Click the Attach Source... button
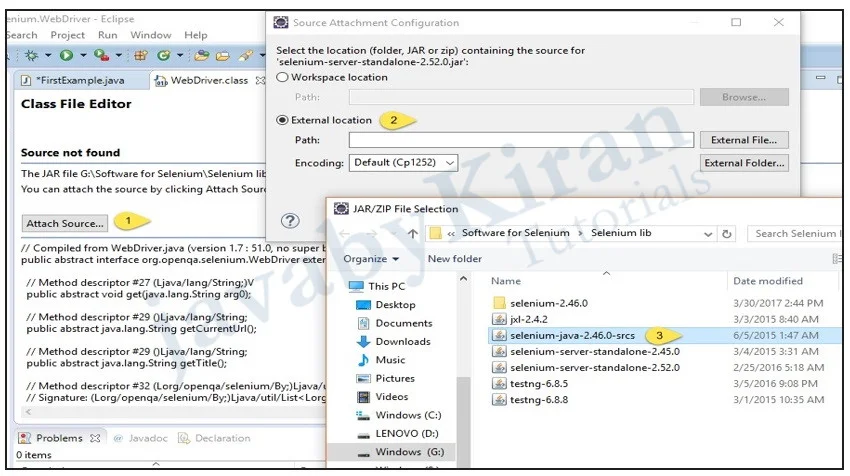The image size is (850, 476). pyautogui.click(x=65, y=223)
